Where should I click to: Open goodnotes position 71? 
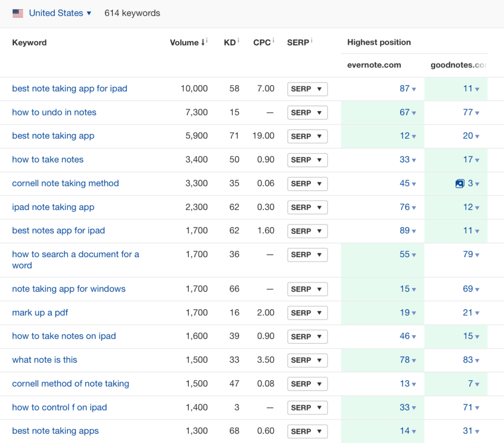click(471, 408)
